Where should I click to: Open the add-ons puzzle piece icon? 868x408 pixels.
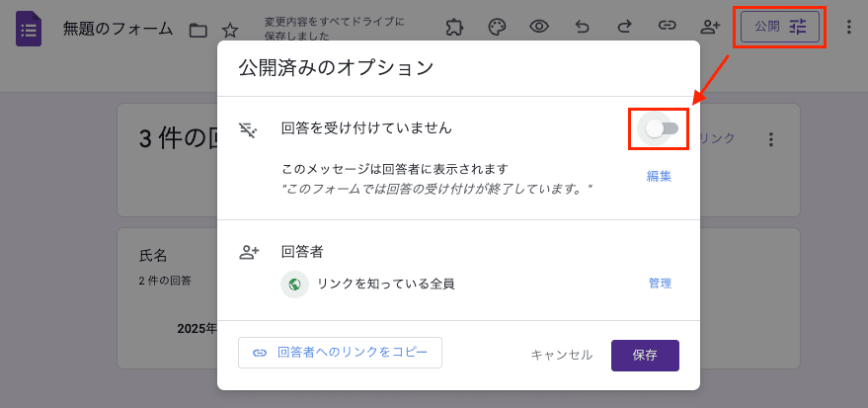(454, 27)
